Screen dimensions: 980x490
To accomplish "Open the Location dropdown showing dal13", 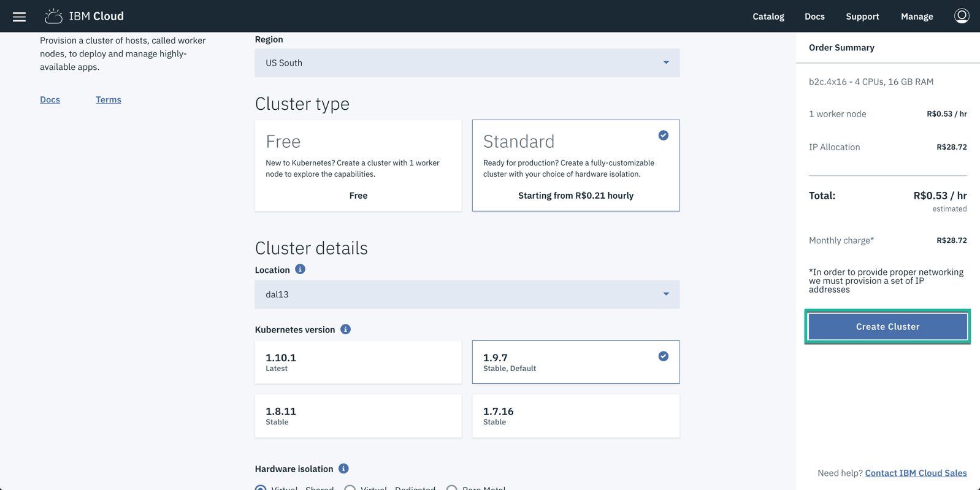I will 467,294.
